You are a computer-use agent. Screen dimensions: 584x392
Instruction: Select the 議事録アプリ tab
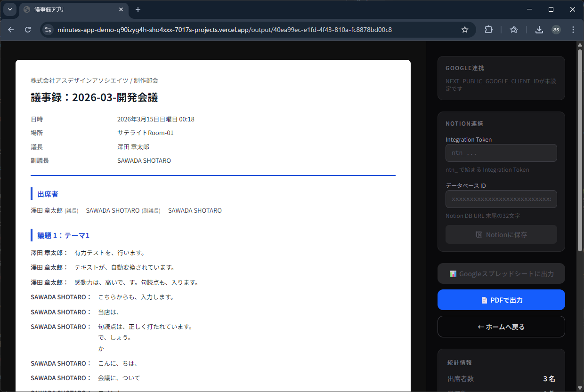(71, 9)
